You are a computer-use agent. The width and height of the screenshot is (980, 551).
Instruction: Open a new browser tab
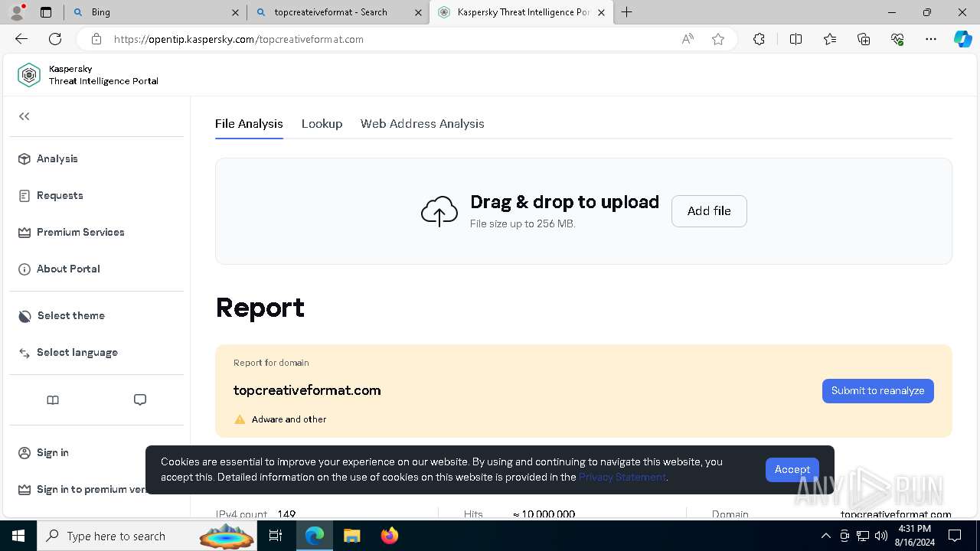[627, 12]
